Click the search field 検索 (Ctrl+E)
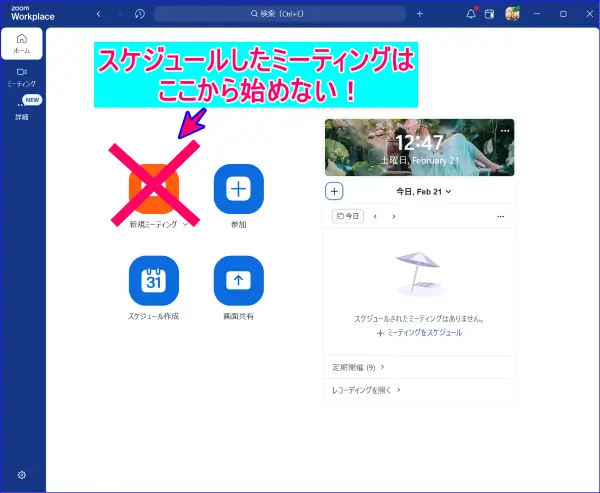Image resolution: width=600 pixels, height=493 pixels. 280,14
